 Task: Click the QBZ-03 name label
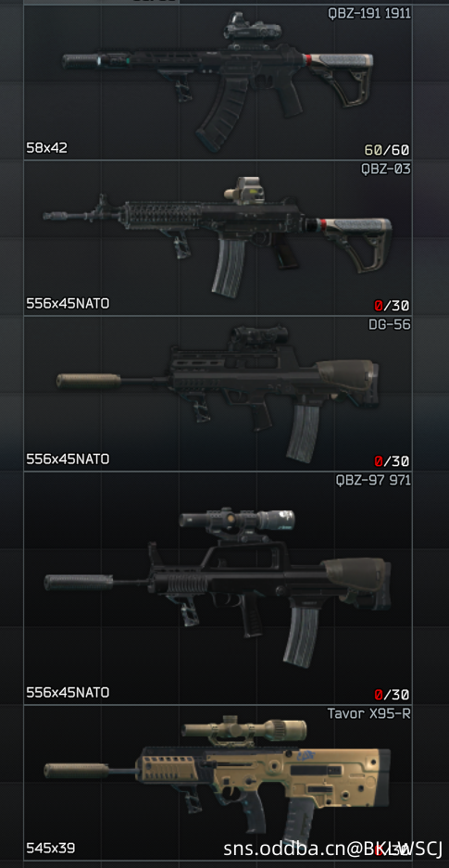point(386,169)
